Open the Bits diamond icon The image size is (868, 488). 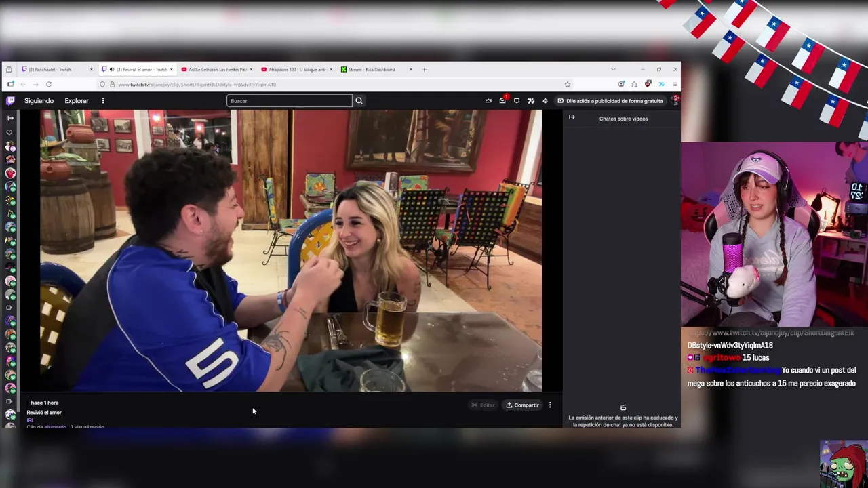545,101
